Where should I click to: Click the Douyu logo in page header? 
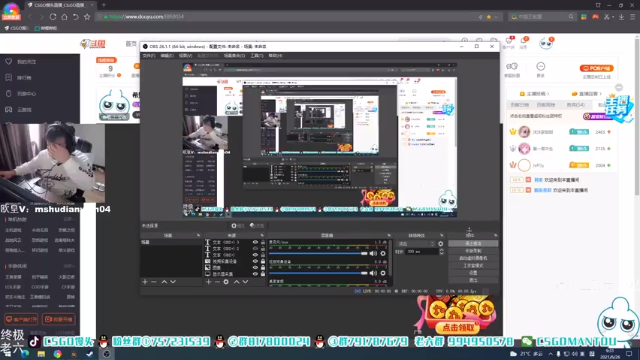[x=93, y=44]
